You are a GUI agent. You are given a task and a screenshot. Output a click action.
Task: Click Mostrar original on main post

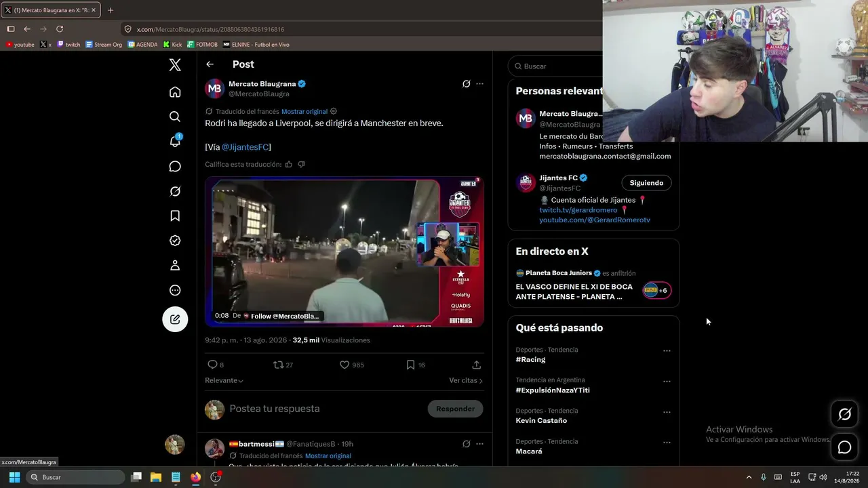point(304,111)
